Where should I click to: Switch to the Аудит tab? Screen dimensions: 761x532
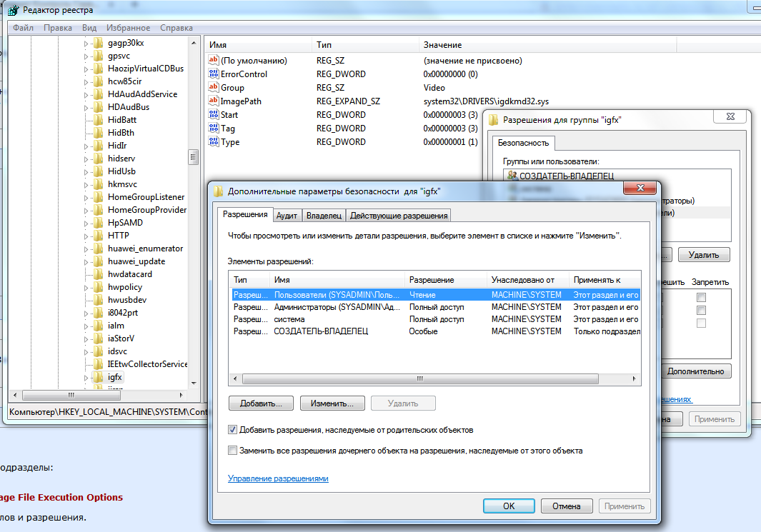tap(287, 216)
